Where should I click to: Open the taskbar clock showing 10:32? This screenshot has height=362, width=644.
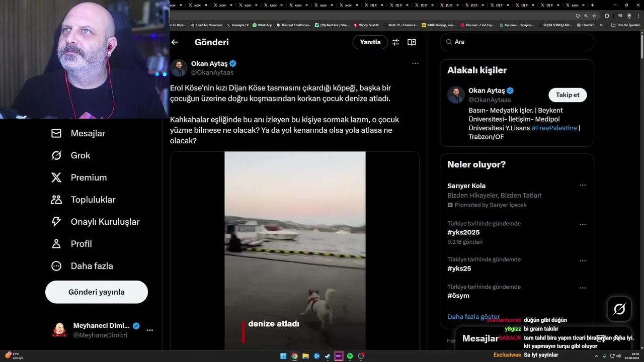point(631,356)
